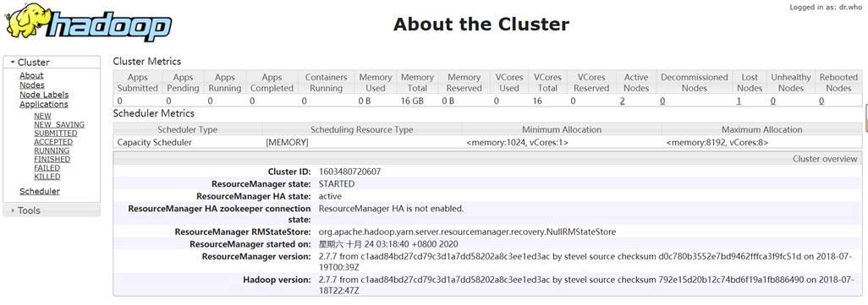This screenshot has width=868, height=305.
Task: View KILLED applications
Action: coord(47,177)
